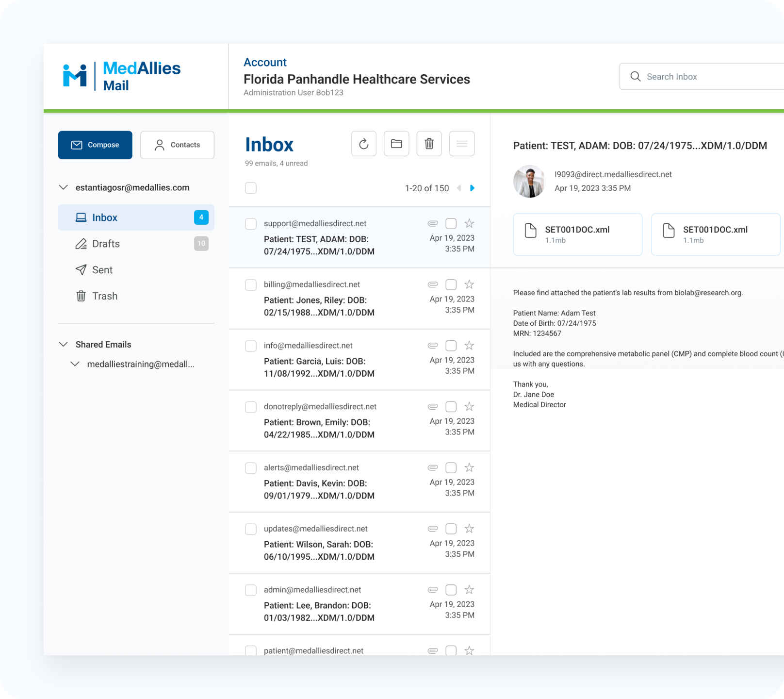Click the move to folder icon
The width and height of the screenshot is (784, 699).
[x=396, y=144]
